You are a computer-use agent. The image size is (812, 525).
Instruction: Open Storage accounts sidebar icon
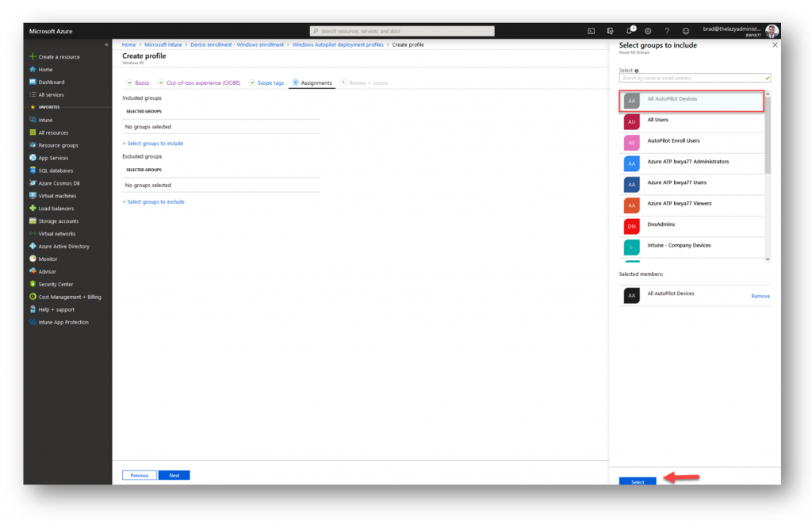pos(33,221)
